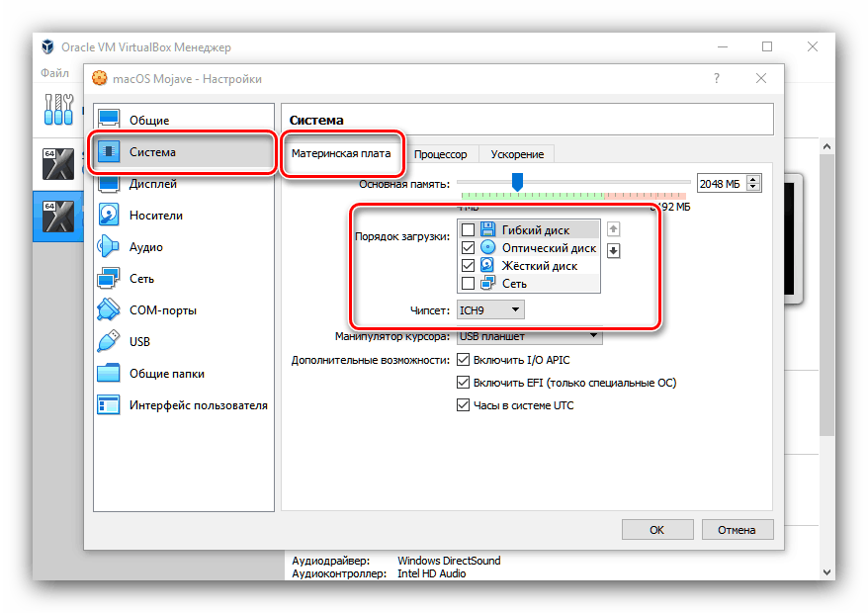
Task: Open Дисплей settings category
Action: pyautogui.click(x=183, y=183)
